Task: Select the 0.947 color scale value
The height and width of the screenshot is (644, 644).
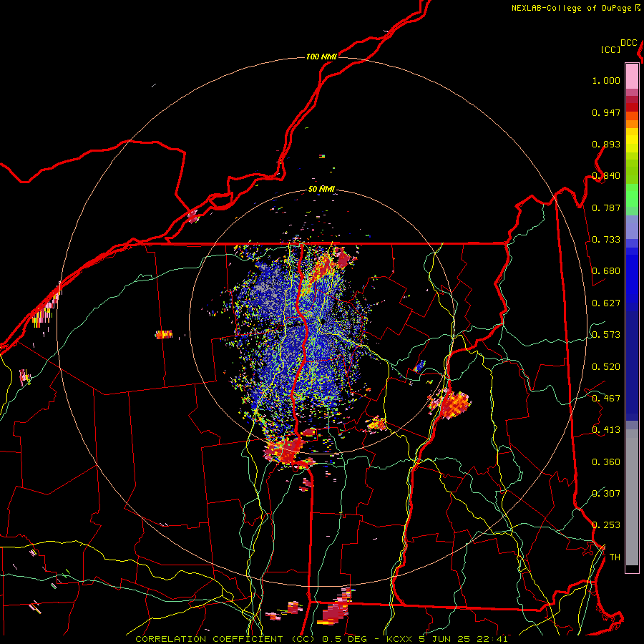Action: pyautogui.click(x=606, y=112)
